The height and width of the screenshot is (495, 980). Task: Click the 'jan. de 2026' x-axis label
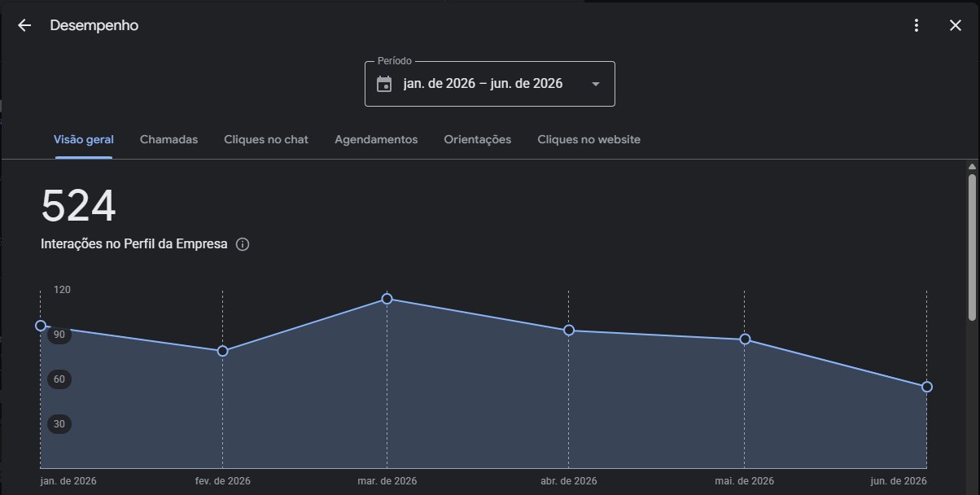click(68, 481)
